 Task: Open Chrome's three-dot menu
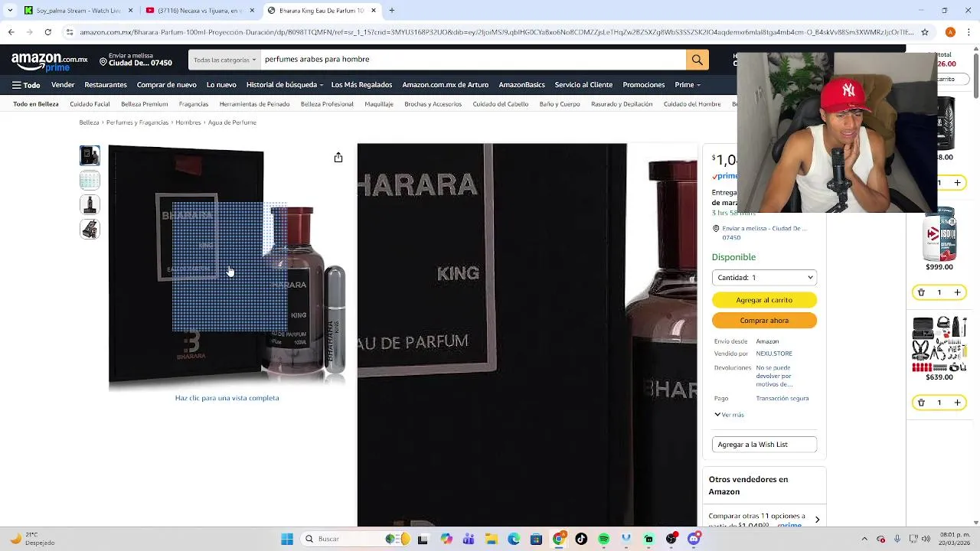point(969,32)
